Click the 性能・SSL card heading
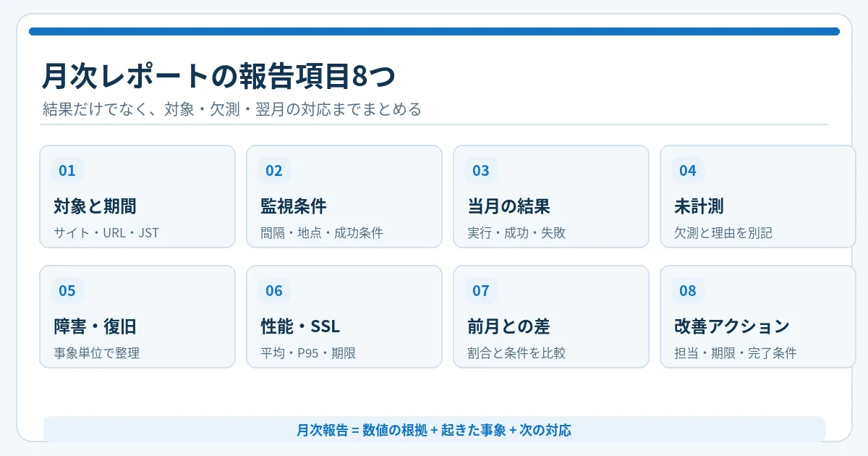The width and height of the screenshot is (868, 456). tap(299, 326)
